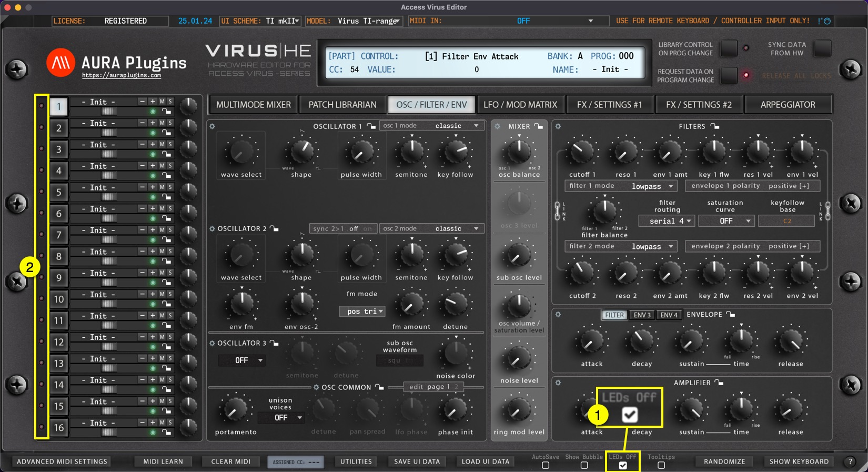Image resolution: width=868 pixels, height=472 pixels.
Task: Open the ARPEGGIATOR tab
Action: coord(788,105)
